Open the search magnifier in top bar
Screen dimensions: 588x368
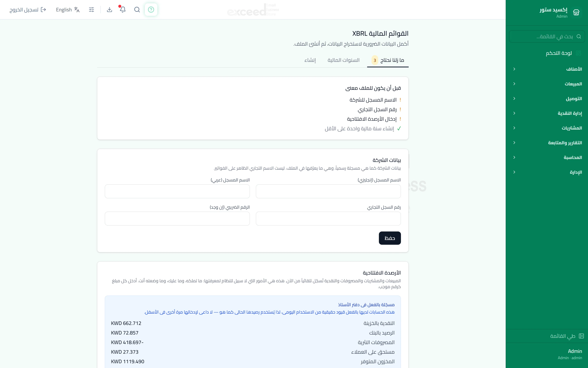137,10
